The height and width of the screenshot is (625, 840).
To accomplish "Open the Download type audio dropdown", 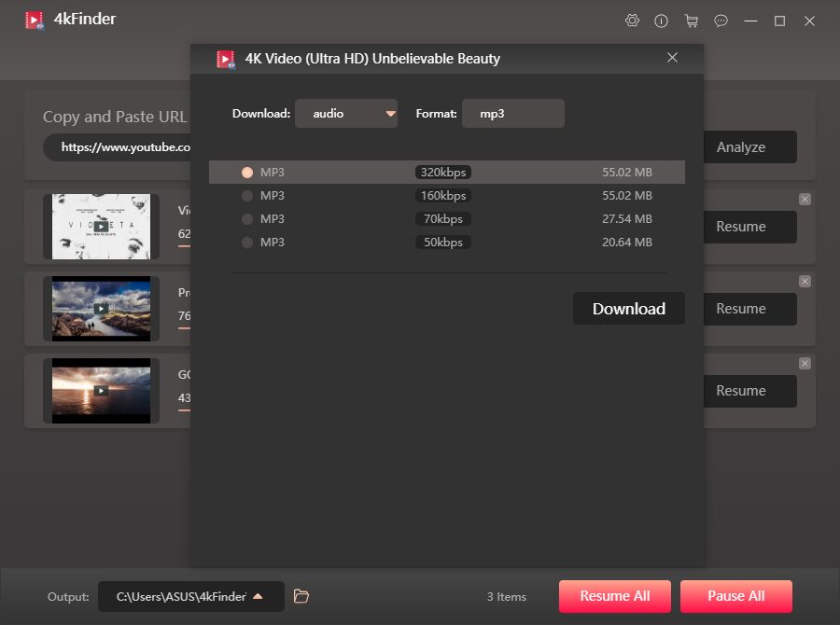I will click(x=346, y=114).
